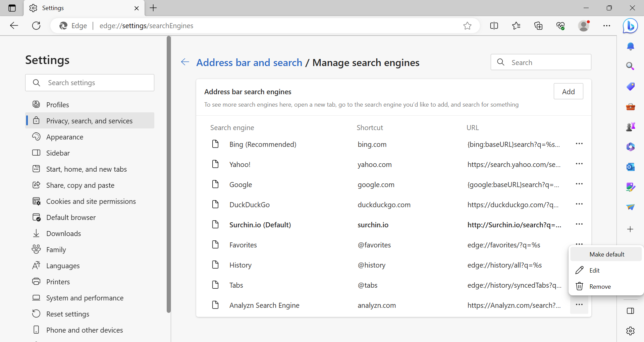Image resolution: width=644 pixels, height=342 pixels.
Task: Open Appearance settings section
Action: (90, 137)
